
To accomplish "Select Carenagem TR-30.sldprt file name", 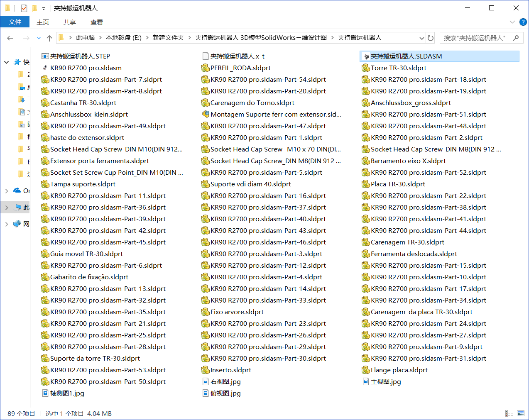I will pos(407,242).
